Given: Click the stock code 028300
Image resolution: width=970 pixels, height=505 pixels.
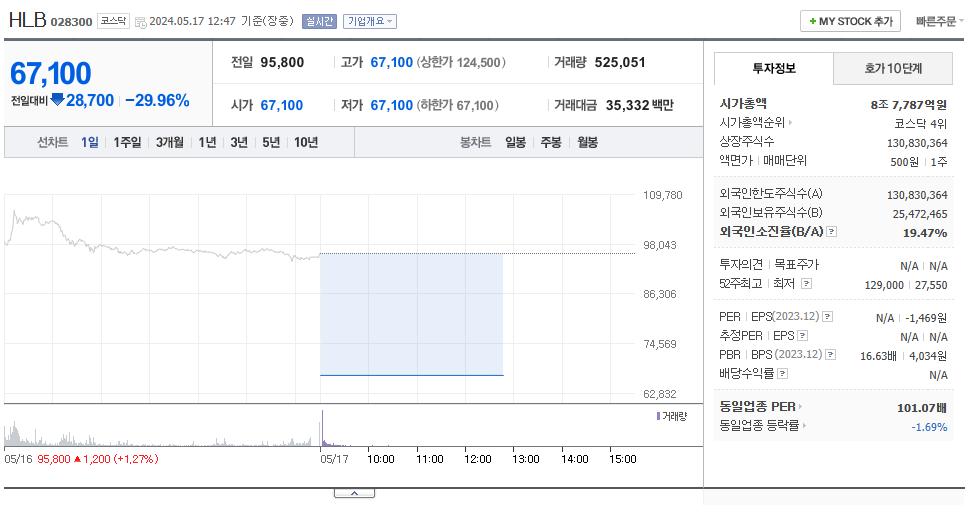Looking at the screenshot, I should click(71, 22).
